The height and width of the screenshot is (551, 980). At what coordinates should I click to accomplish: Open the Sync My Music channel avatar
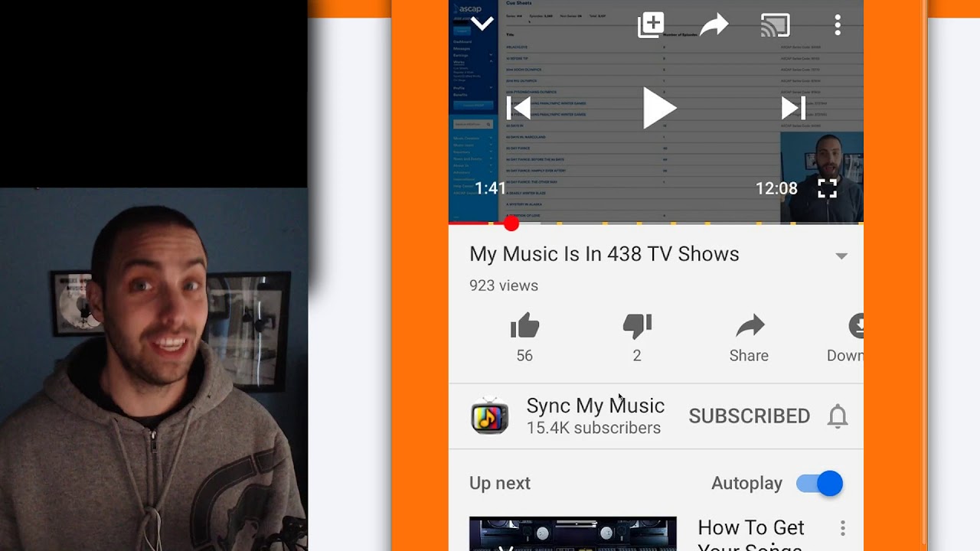click(x=490, y=416)
